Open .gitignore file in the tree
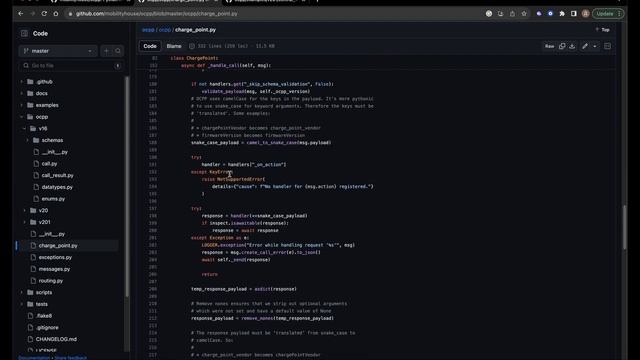The width and height of the screenshot is (640, 360). click(x=47, y=328)
